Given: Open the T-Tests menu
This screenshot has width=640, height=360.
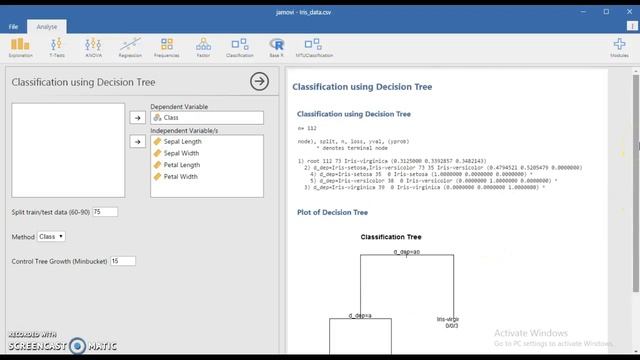Looking at the screenshot, I should (x=57, y=48).
